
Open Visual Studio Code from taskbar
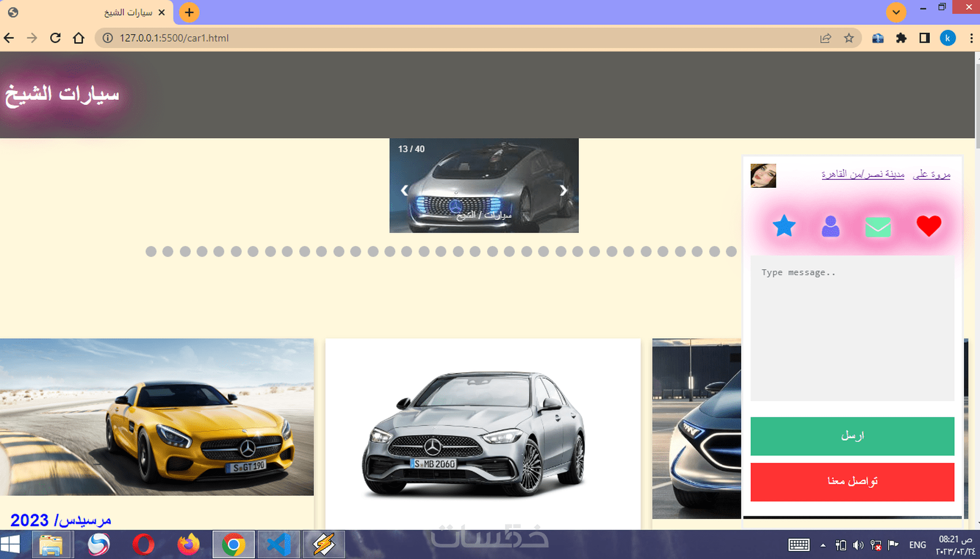[278, 545]
